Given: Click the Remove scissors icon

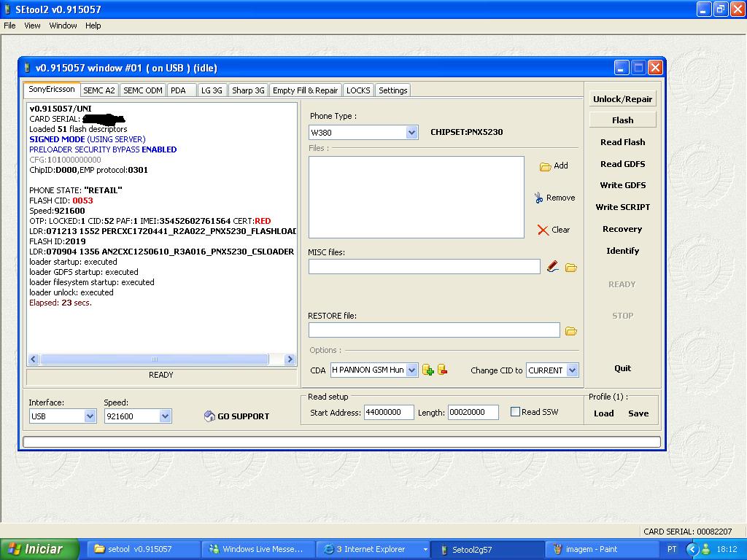Looking at the screenshot, I should pos(539,198).
